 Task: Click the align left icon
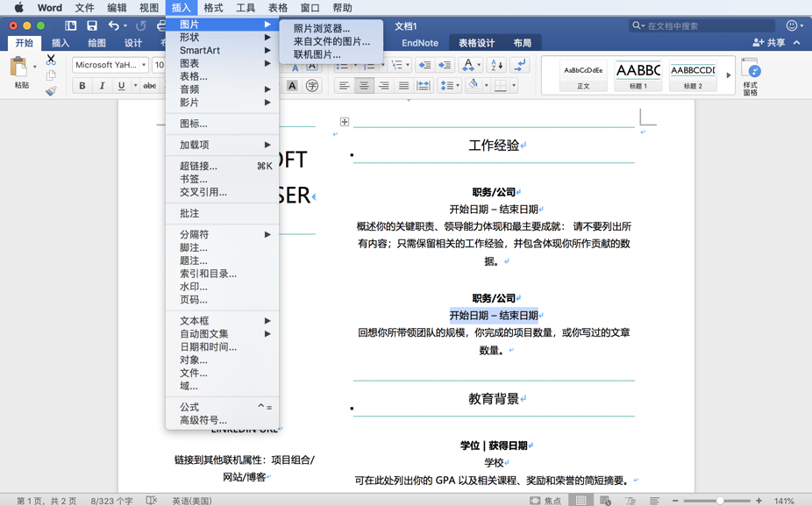345,85
